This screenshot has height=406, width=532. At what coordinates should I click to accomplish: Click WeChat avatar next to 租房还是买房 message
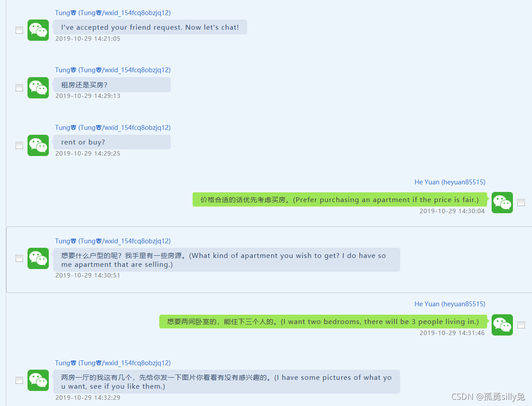click(x=38, y=88)
